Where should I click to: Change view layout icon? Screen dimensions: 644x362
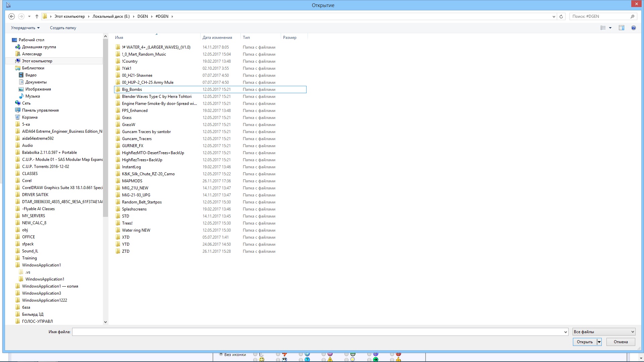[x=603, y=28]
